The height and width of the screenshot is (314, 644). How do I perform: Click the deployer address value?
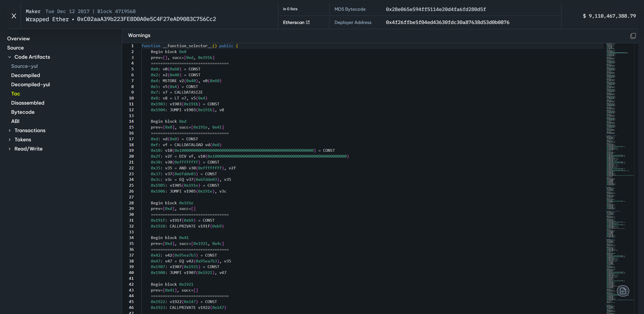coord(447,22)
